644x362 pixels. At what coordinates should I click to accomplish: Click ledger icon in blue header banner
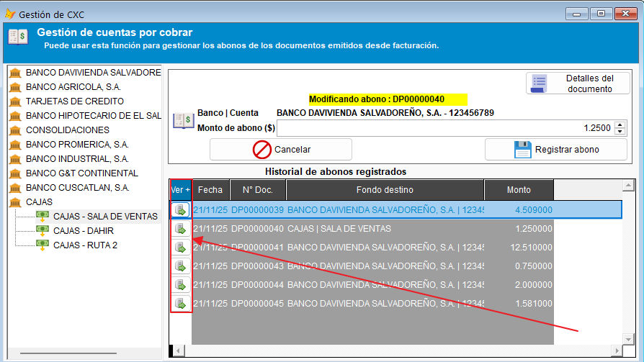[x=18, y=37]
